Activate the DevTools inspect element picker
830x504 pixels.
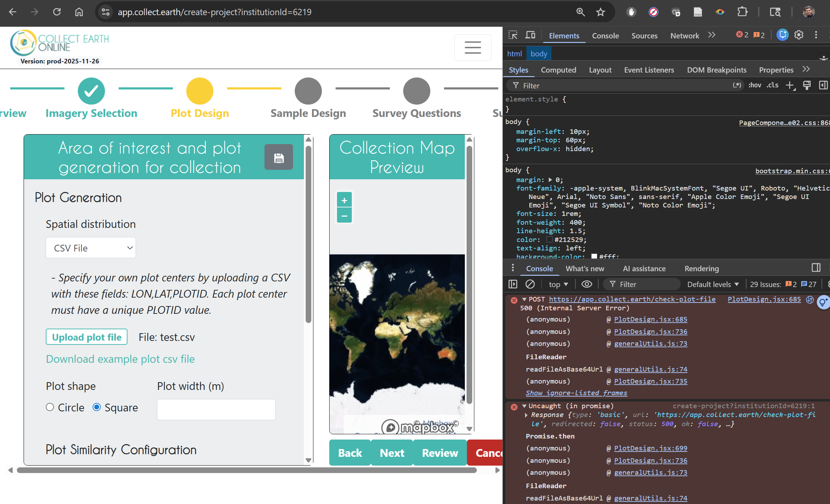513,35
